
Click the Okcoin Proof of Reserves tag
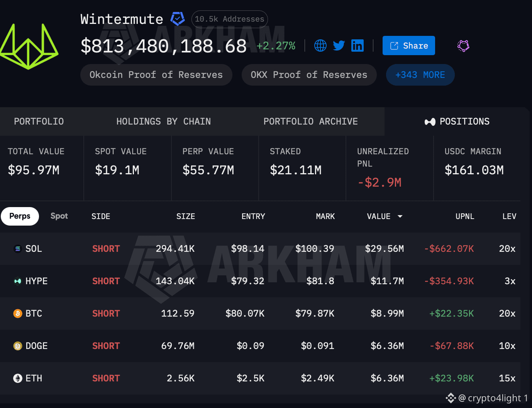pyautogui.click(x=156, y=75)
